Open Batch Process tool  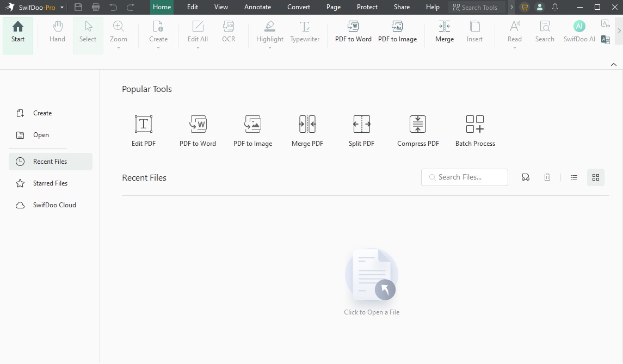point(475,131)
